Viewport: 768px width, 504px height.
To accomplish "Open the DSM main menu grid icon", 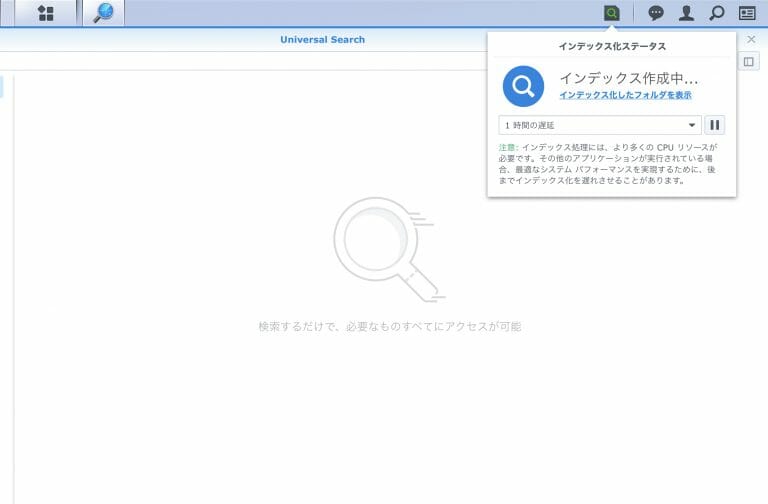I will pyautogui.click(x=46, y=13).
